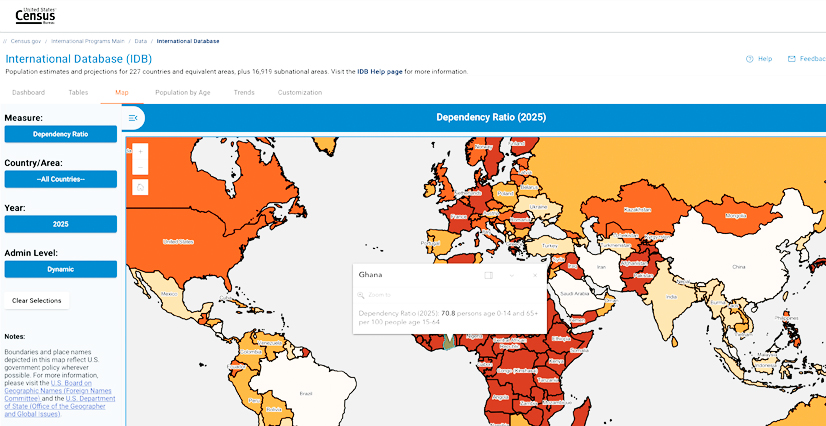Select the Map tab

(122, 92)
